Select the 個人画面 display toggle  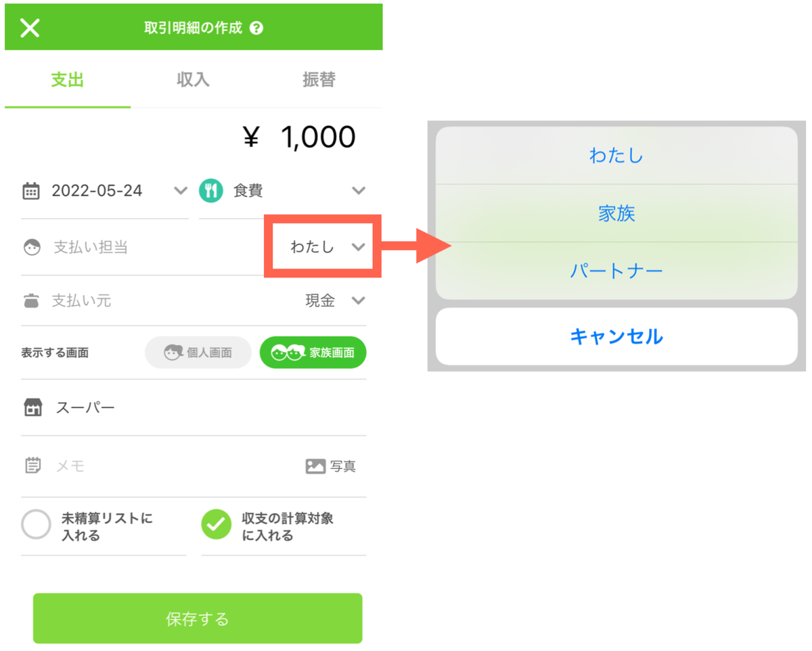(198, 353)
